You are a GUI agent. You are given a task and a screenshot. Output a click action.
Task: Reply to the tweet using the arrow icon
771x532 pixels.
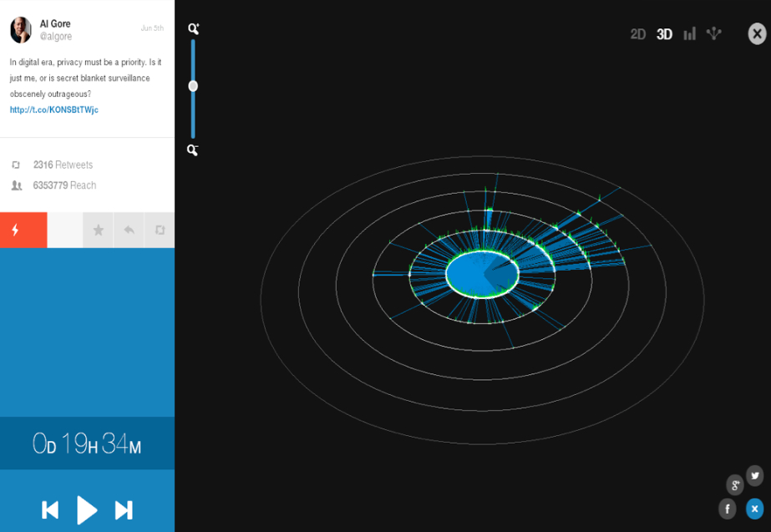[x=129, y=231]
